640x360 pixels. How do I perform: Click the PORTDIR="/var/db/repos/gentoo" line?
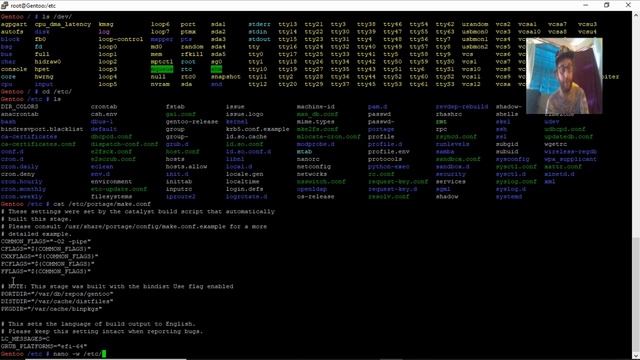57,293
